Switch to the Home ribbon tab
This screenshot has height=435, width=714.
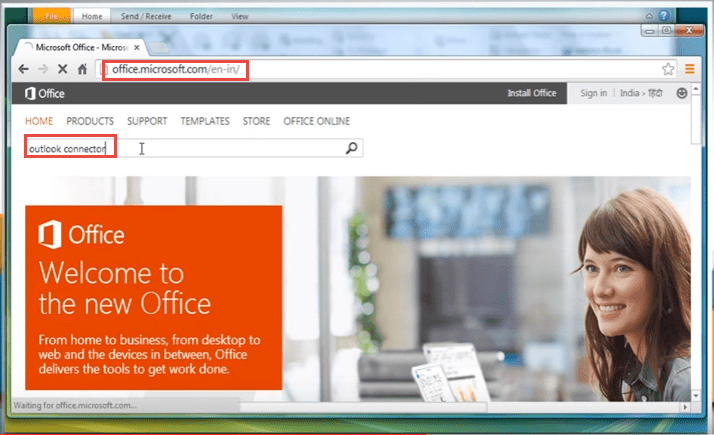pyautogui.click(x=92, y=16)
